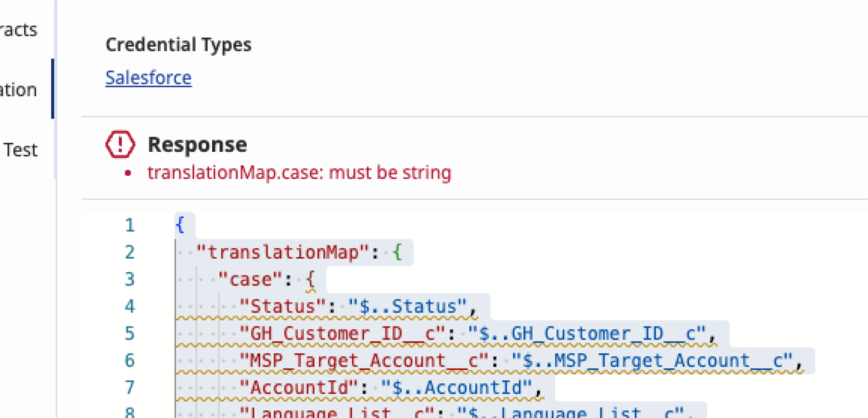Image resolution: width=868 pixels, height=418 pixels.
Task: Select the sidebar item ending in "racts"
Action: (x=19, y=30)
